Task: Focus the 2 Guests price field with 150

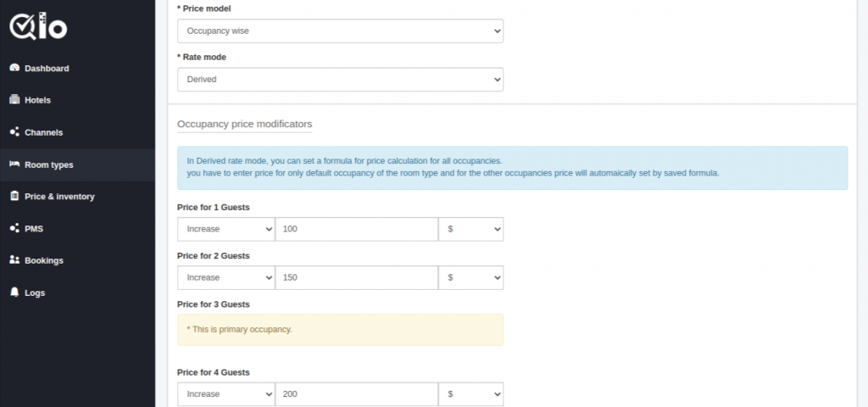Action: 357,277
